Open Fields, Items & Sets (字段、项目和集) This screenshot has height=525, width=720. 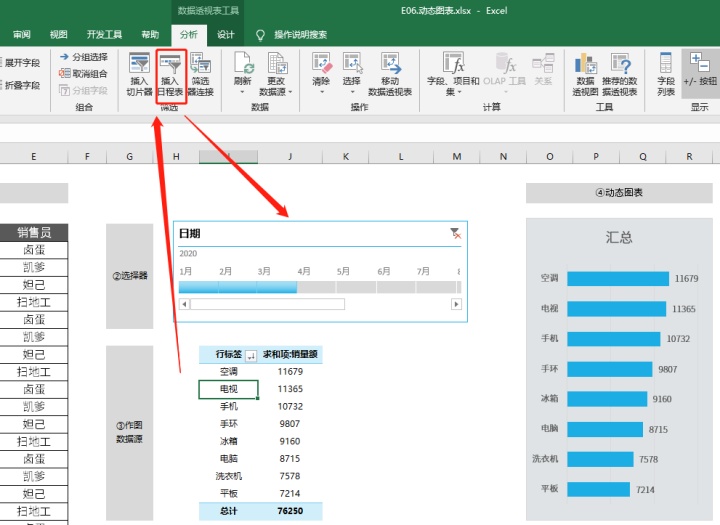[x=453, y=74]
